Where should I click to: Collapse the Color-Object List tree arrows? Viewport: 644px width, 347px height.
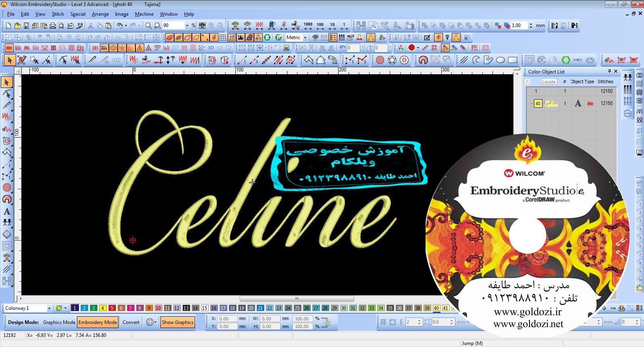528,82
